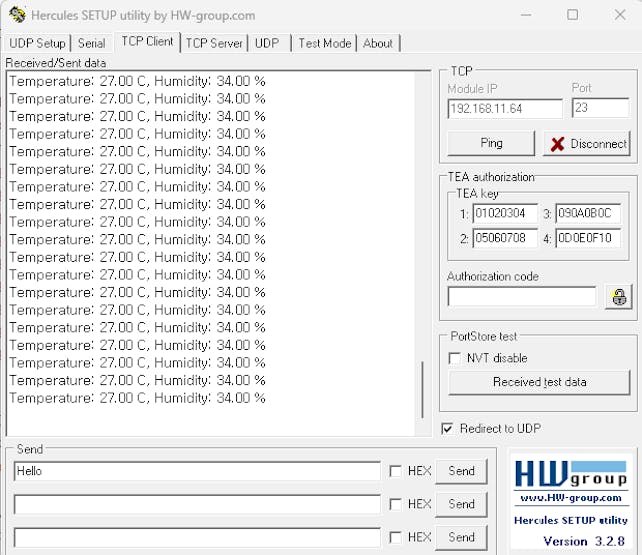Click Send button of second send row
This screenshot has height=555, width=642.
461,504
